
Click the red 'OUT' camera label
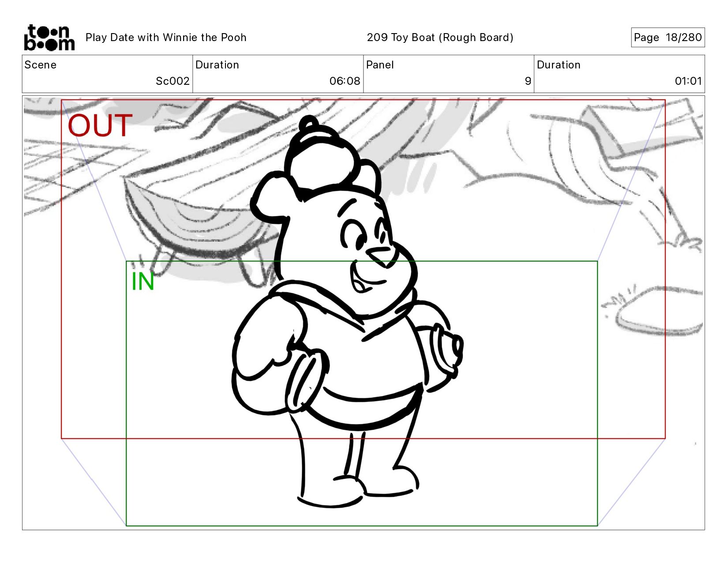coord(100,125)
